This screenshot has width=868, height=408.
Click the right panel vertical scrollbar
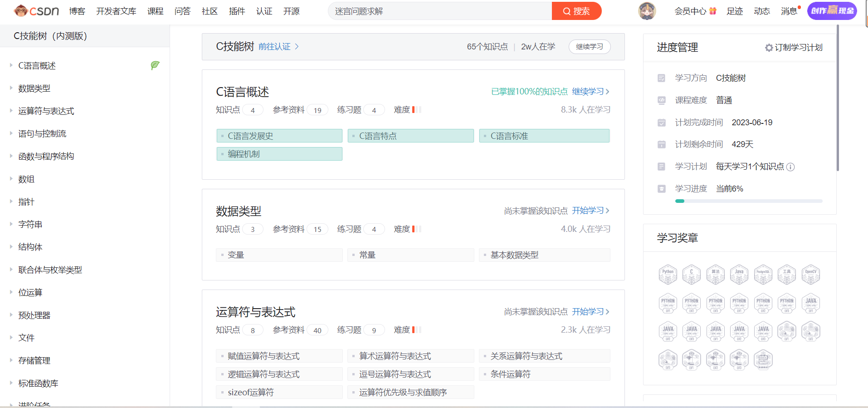coord(838,98)
